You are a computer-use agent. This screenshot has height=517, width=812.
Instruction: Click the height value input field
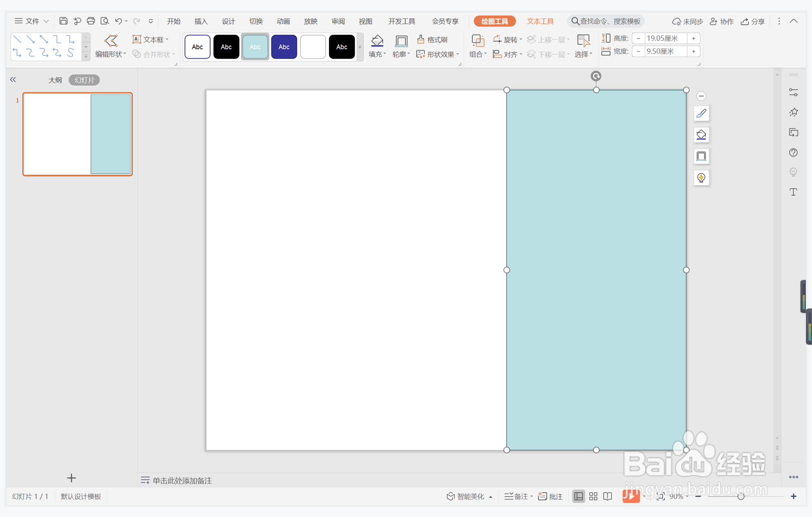pyautogui.click(x=665, y=38)
